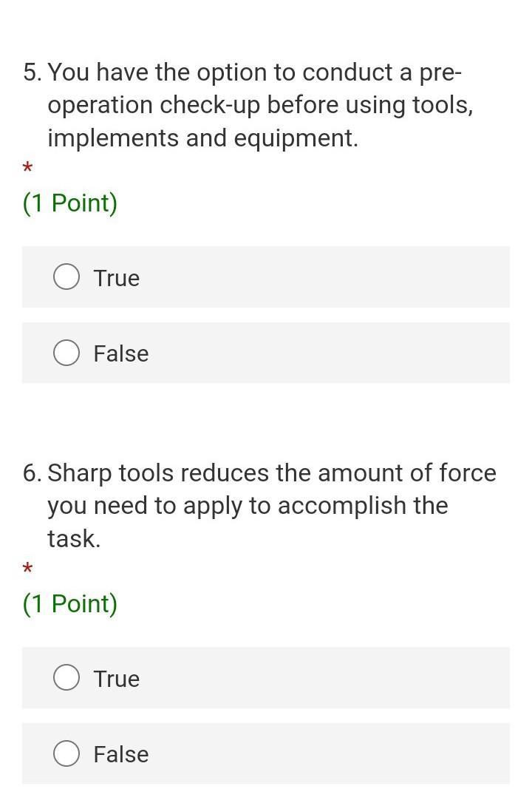Click the question number "6."
Viewport: 532px width, 803px height.
click(x=33, y=473)
